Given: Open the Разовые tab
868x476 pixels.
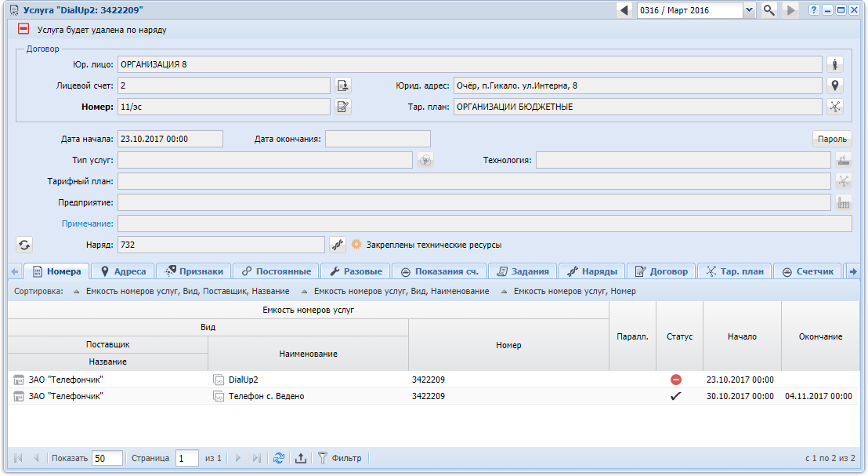Looking at the screenshot, I should click(356, 271).
